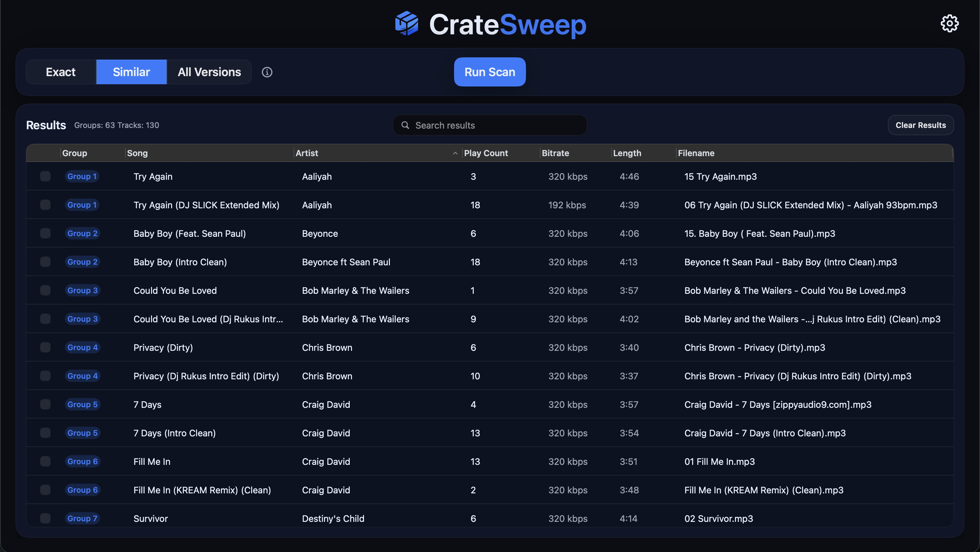Click the Clear Results button

pos(921,125)
